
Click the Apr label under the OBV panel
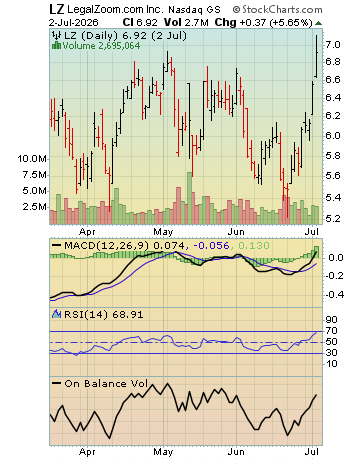pos(87,452)
